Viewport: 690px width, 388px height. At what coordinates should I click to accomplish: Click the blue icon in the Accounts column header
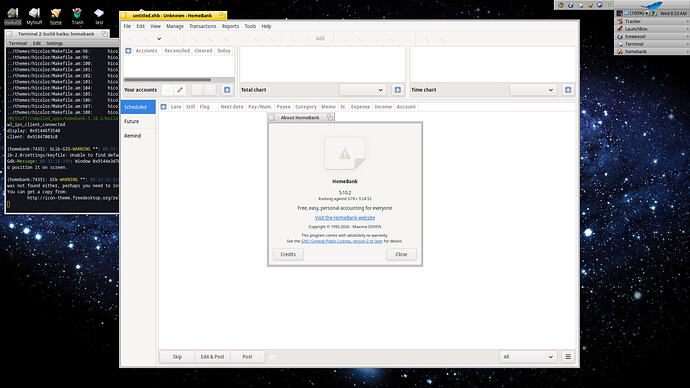pyautogui.click(x=128, y=51)
